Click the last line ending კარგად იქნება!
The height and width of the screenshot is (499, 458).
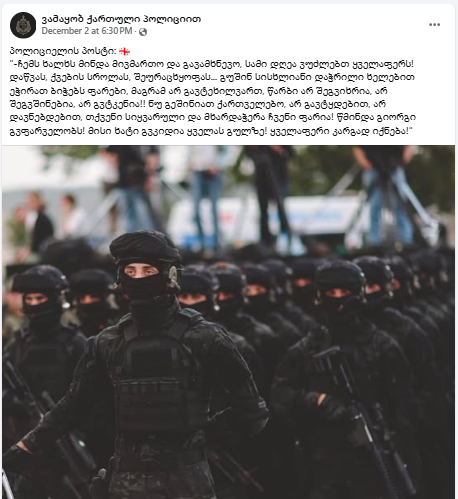[211, 131]
